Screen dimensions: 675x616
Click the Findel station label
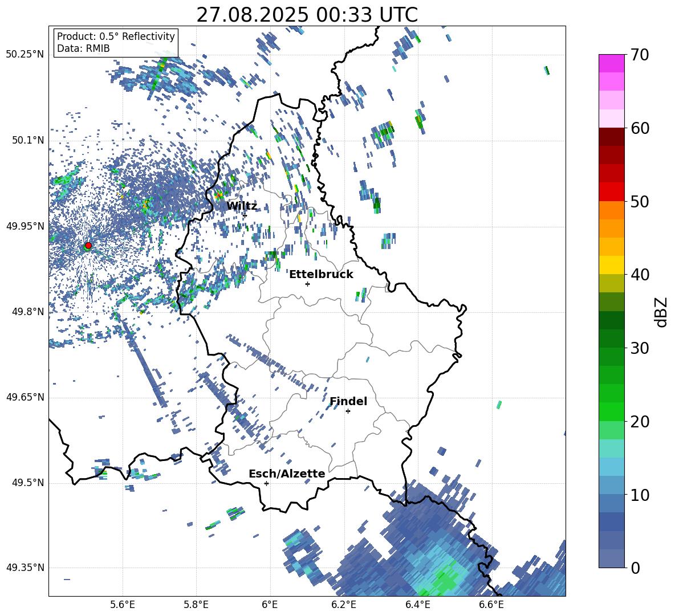tap(348, 401)
